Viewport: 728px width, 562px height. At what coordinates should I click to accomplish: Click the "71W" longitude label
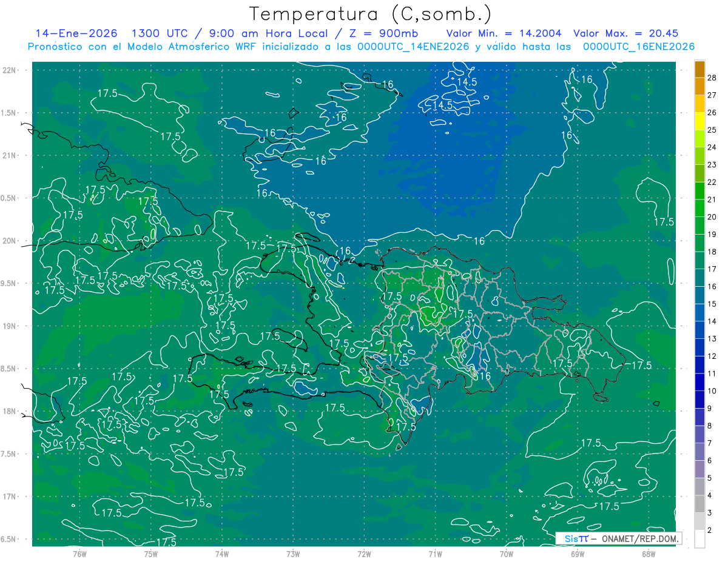(x=435, y=554)
